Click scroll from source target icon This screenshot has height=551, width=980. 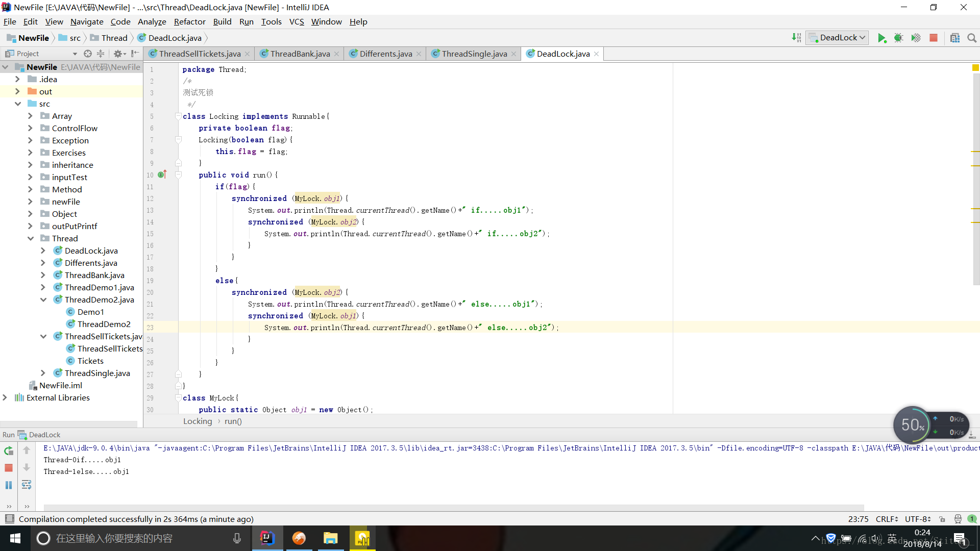tap(88, 54)
